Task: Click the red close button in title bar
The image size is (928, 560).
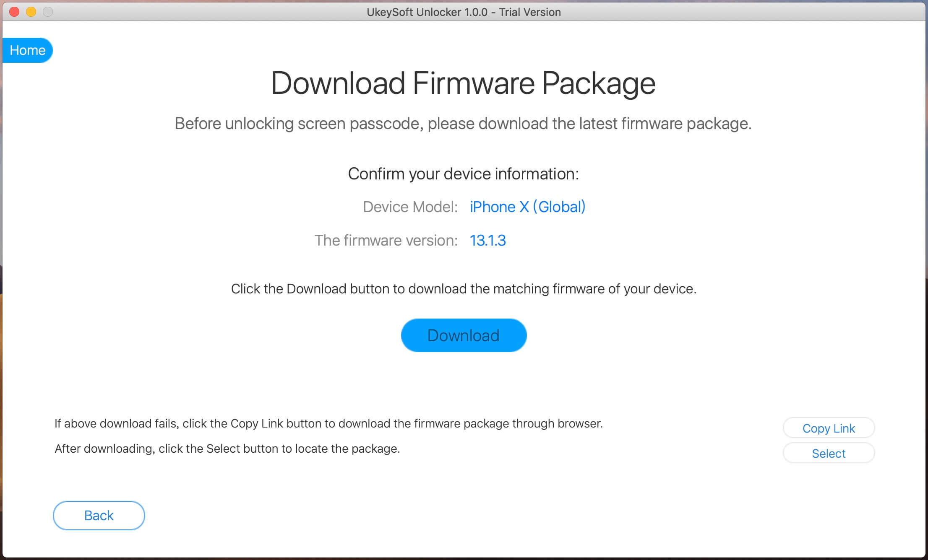Action: point(13,12)
